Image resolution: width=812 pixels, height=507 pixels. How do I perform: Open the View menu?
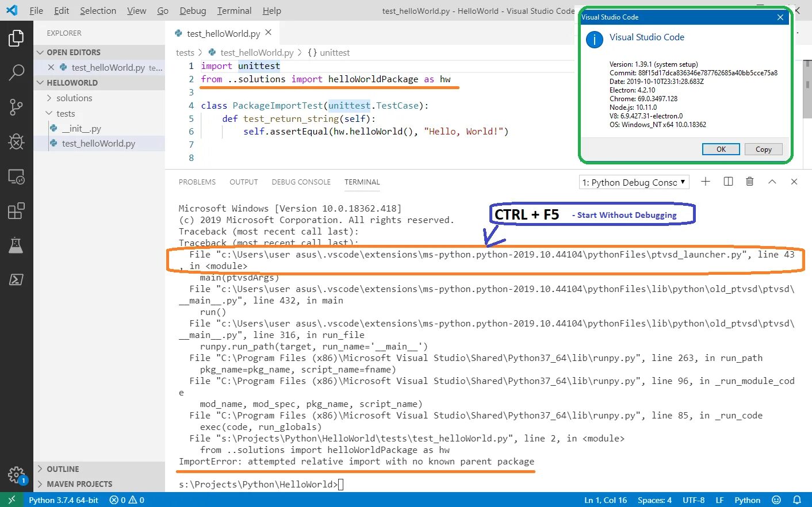[x=136, y=10]
